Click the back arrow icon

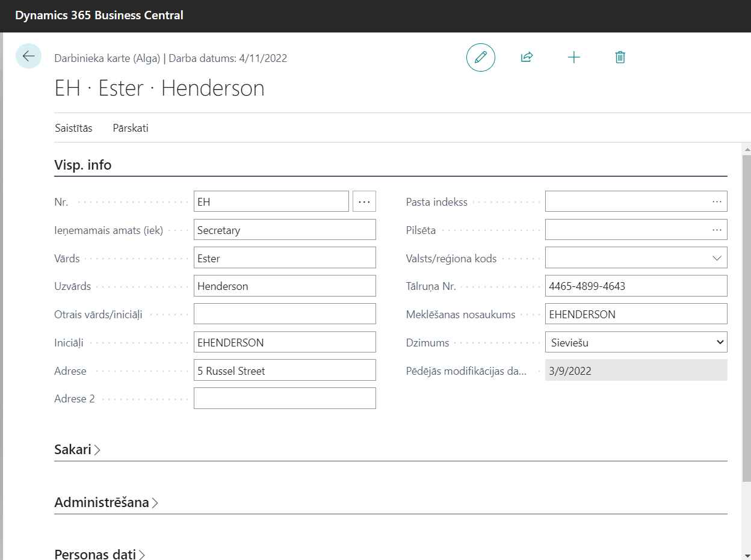click(x=28, y=57)
